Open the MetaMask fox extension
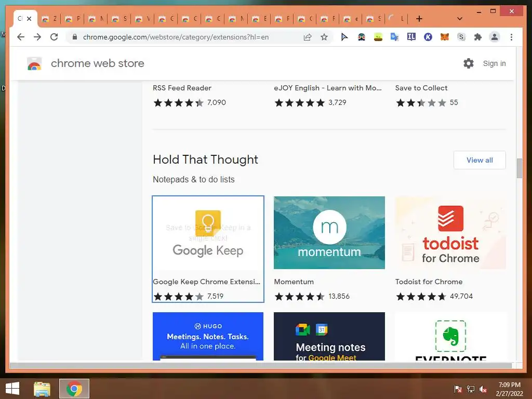The width and height of the screenshot is (532, 399). (445, 37)
